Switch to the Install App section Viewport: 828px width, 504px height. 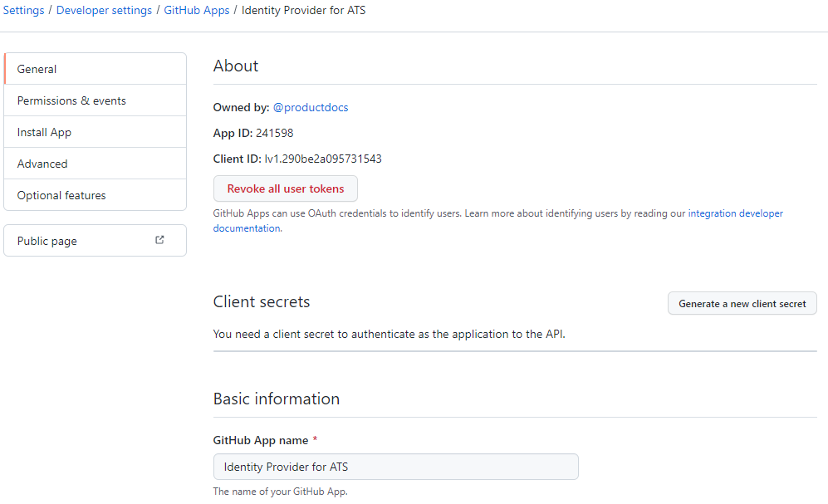pos(44,132)
